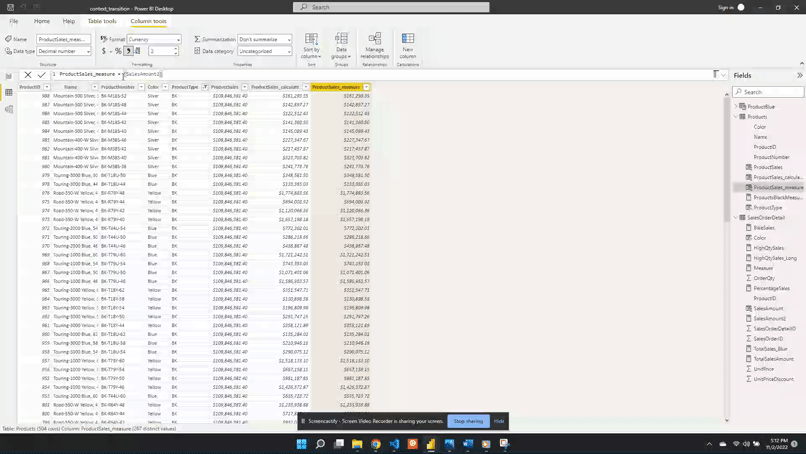
Task: Hide the screen sharing notification
Action: [499, 421]
